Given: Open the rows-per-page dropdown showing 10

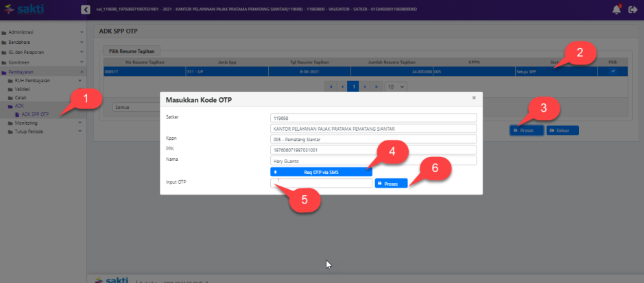Looking at the screenshot, I should coord(395,87).
